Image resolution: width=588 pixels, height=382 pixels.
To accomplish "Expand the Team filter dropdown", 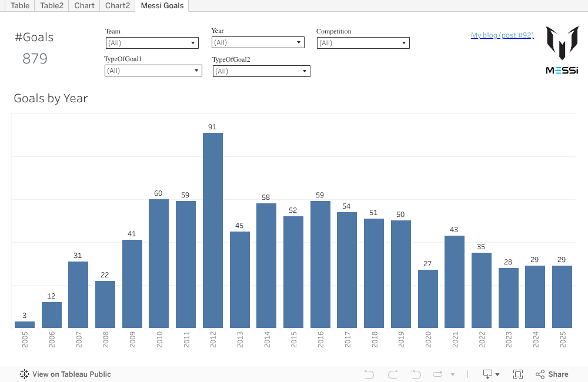I will (x=152, y=43).
